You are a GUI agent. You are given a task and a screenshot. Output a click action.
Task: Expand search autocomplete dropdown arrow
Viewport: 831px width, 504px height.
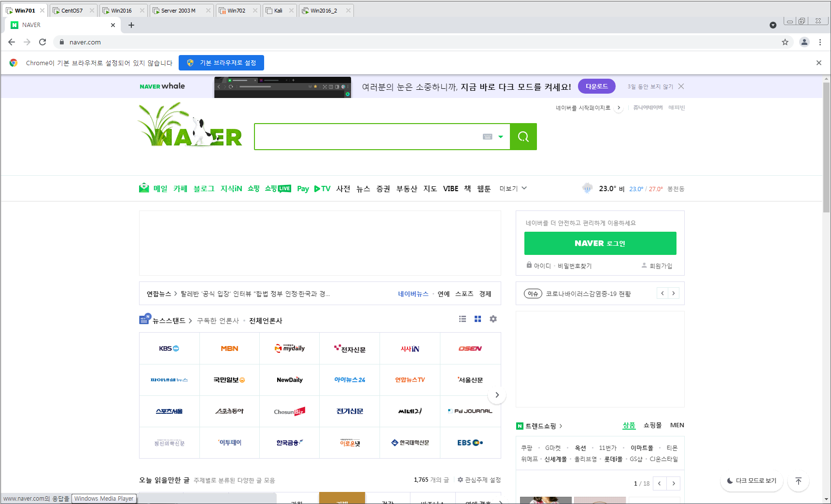pyautogui.click(x=501, y=137)
